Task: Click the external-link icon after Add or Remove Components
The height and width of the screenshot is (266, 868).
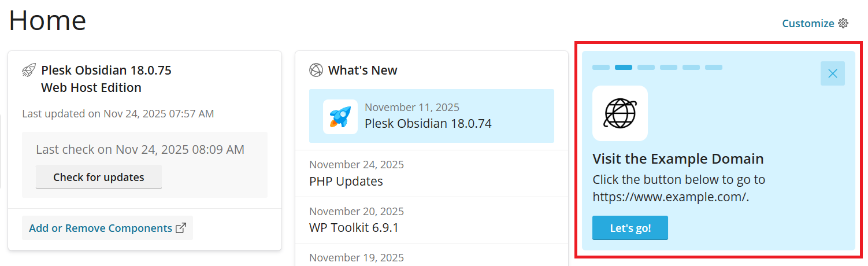Action: tap(181, 228)
